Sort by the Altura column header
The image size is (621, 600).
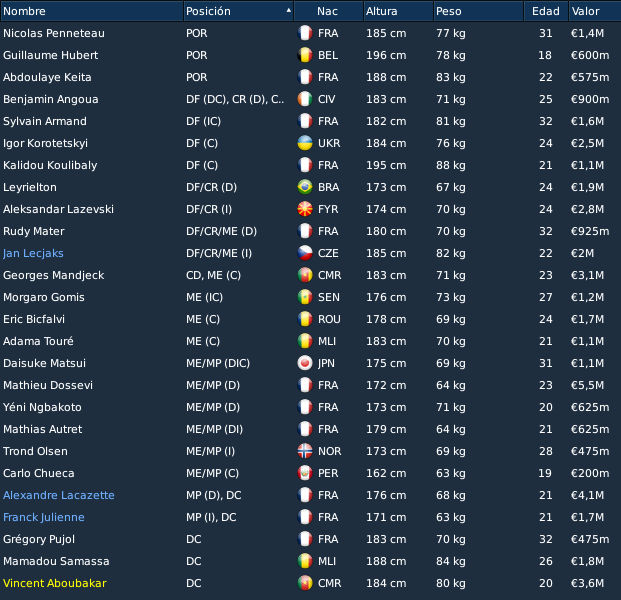398,11
